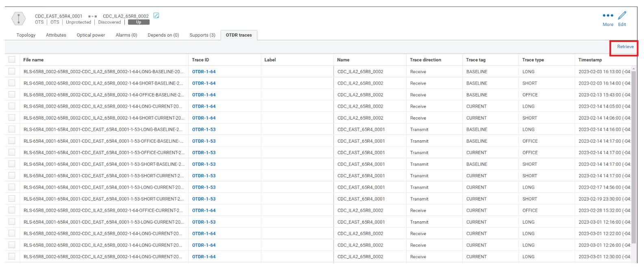Click Receive in the 2023-02-14 14:05:00 row
The width and height of the screenshot is (644, 268).
418,106
